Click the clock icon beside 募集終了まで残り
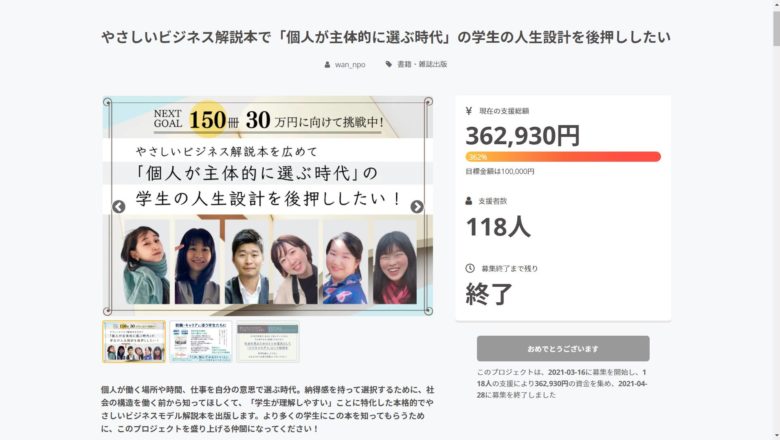This screenshot has height=440, width=780. (470, 268)
